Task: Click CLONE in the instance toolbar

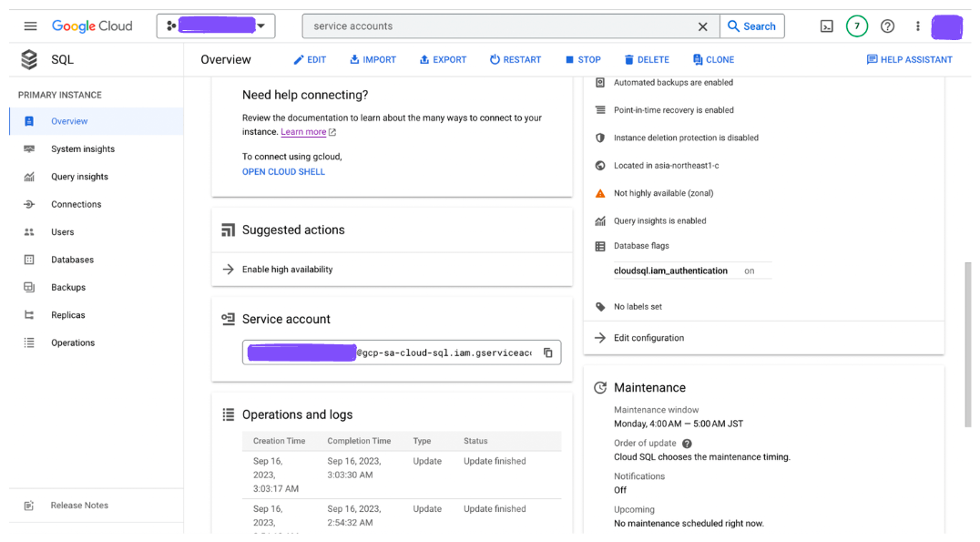Action: [x=714, y=60]
